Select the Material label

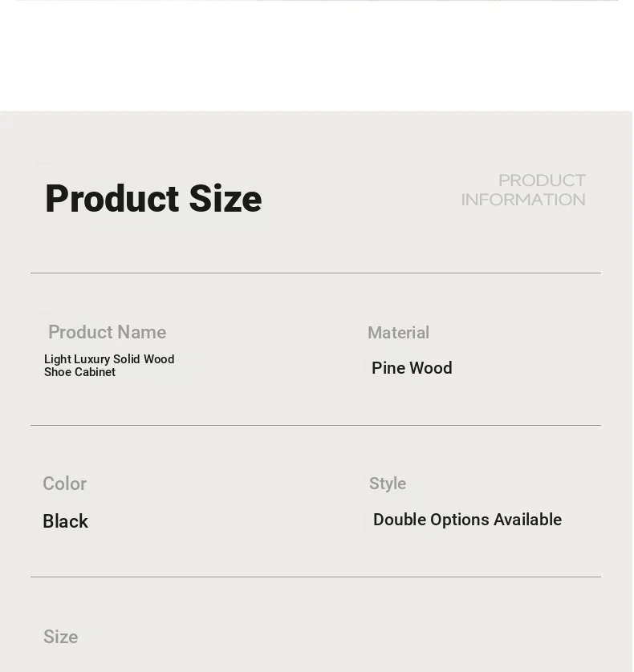coord(399,333)
